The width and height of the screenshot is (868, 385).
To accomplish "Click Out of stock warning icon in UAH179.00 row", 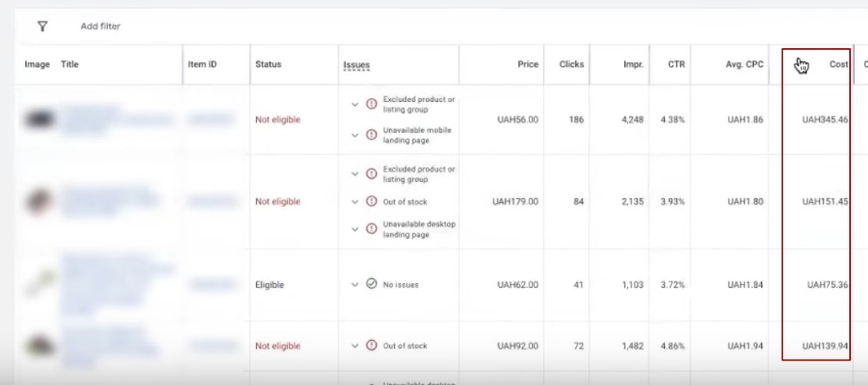I will tap(371, 201).
